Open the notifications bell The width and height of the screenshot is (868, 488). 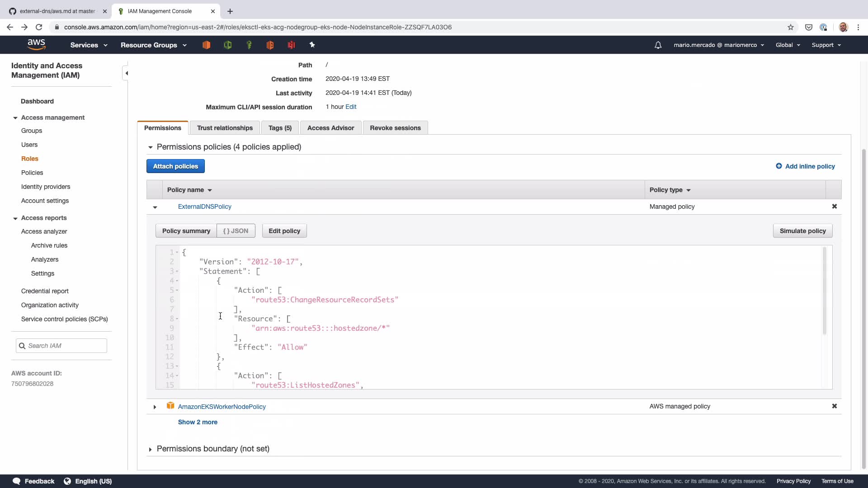[x=658, y=45]
